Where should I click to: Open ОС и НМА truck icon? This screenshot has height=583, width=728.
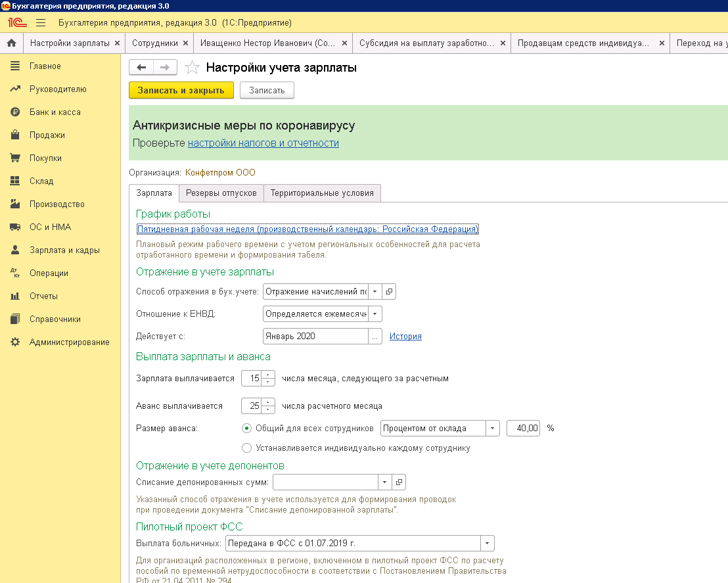(15, 227)
